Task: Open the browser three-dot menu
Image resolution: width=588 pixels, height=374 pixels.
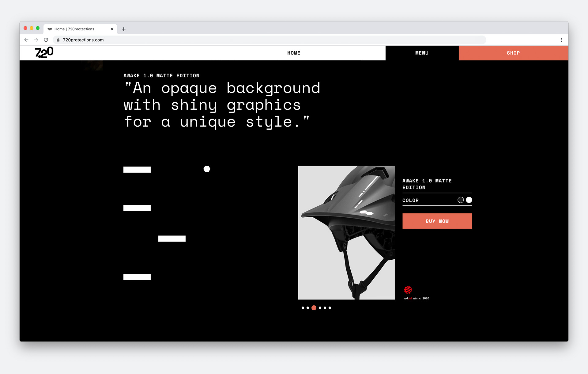Action: (562, 40)
